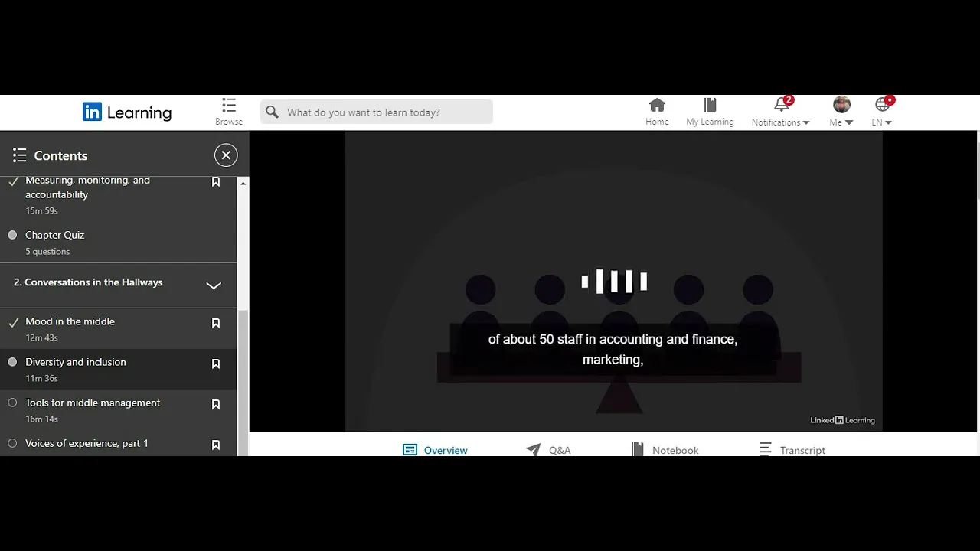Click the LinkedIn Learning logo
This screenshot has width=980, height=551.
[127, 112]
